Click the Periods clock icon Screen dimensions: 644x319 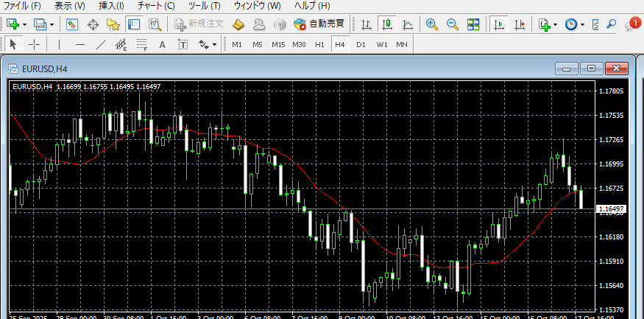[x=570, y=24]
